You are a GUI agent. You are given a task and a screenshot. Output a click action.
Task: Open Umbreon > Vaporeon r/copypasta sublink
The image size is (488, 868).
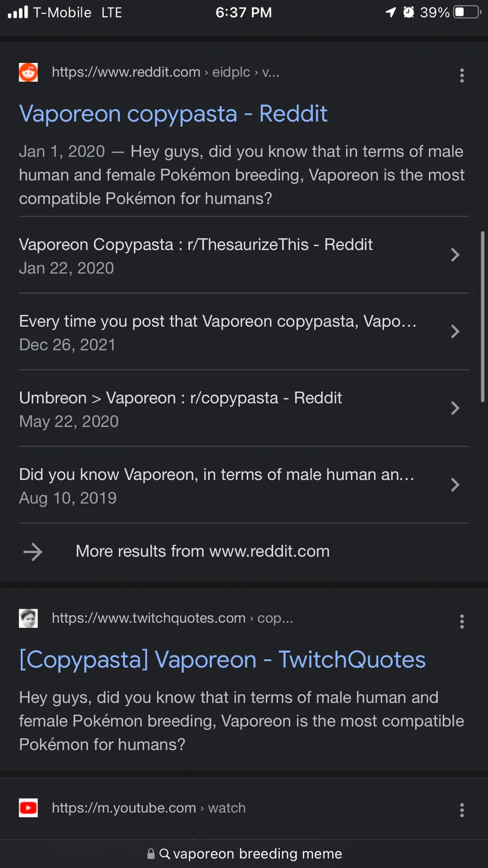[x=180, y=398]
